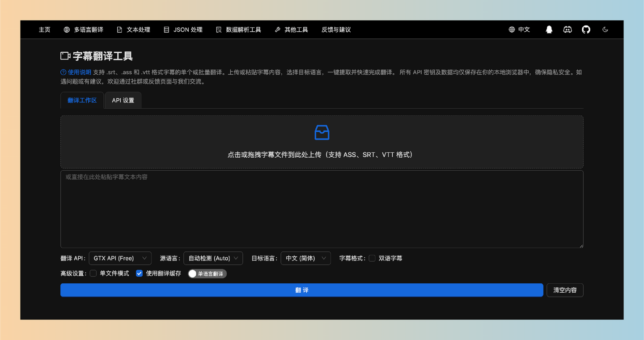This screenshot has height=340, width=644.
Task: Click the 清空内容 button
Action: (x=565, y=290)
